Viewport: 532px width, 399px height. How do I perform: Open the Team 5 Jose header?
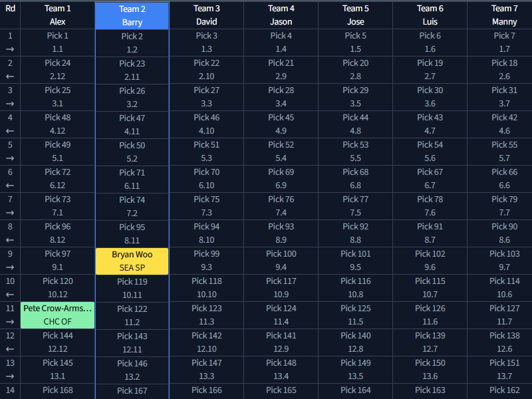tap(356, 15)
